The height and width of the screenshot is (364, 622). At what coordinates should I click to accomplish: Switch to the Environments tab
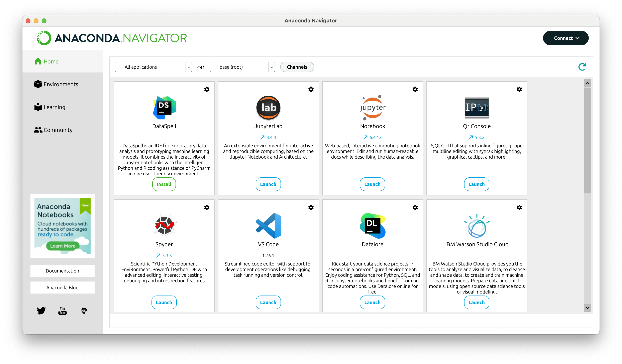[61, 84]
